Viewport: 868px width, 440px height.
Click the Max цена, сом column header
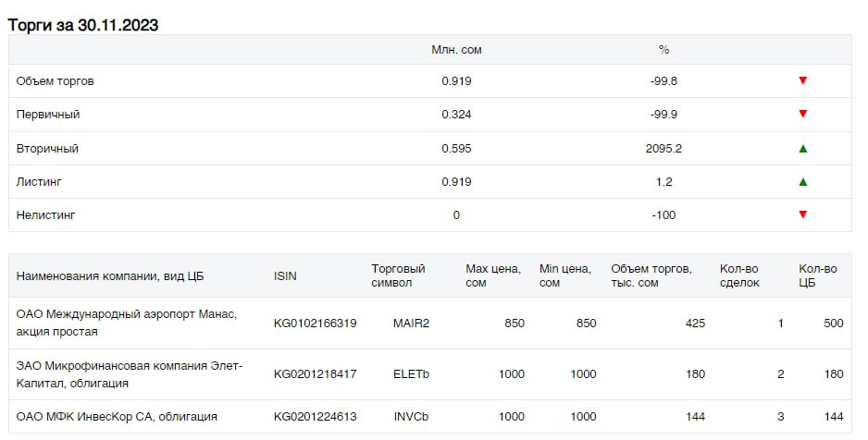[493, 275]
